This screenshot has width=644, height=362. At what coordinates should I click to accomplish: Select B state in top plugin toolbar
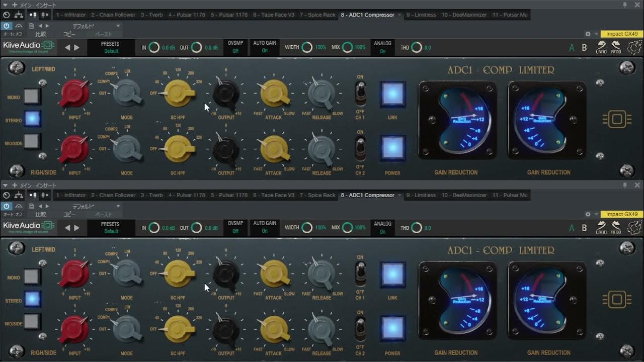584,48
